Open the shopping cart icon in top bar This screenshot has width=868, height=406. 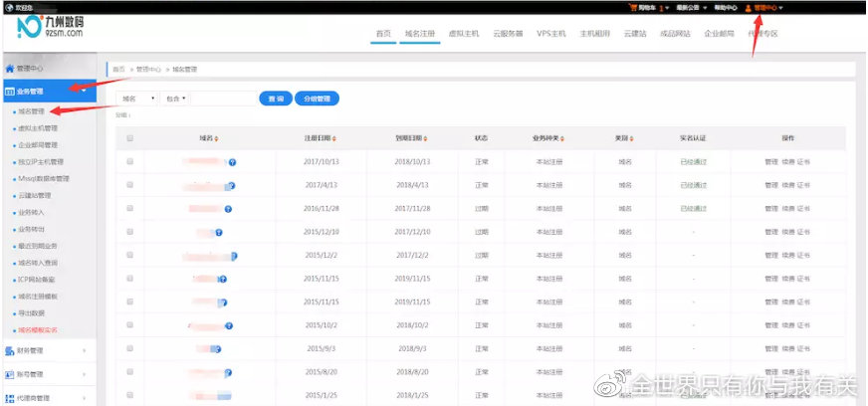632,7
